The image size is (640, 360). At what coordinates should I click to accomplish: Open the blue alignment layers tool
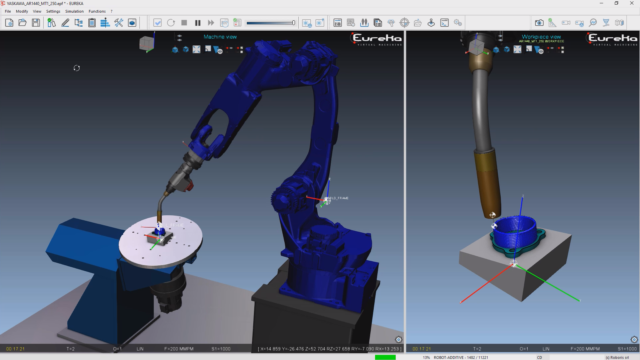point(105,23)
